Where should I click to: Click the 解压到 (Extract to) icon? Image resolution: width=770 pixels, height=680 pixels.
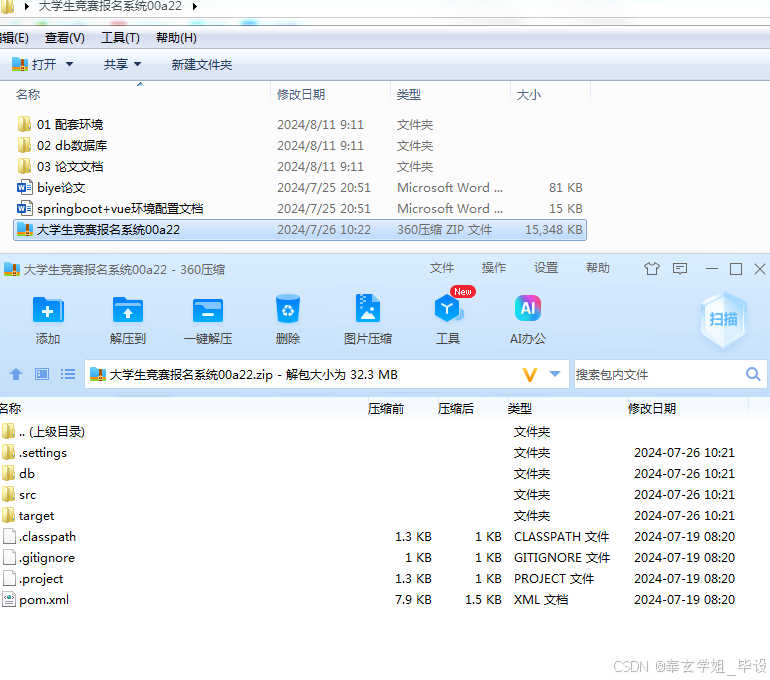tap(128, 310)
